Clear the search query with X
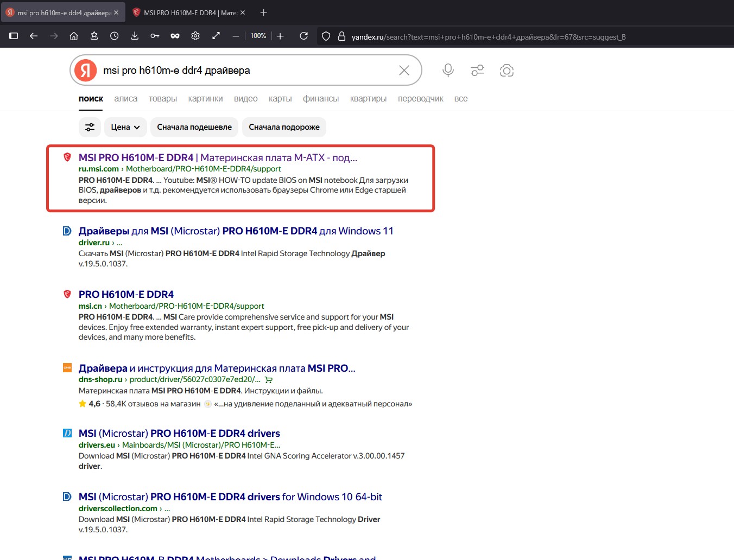Image resolution: width=734 pixels, height=560 pixels. pyautogui.click(x=404, y=70)
